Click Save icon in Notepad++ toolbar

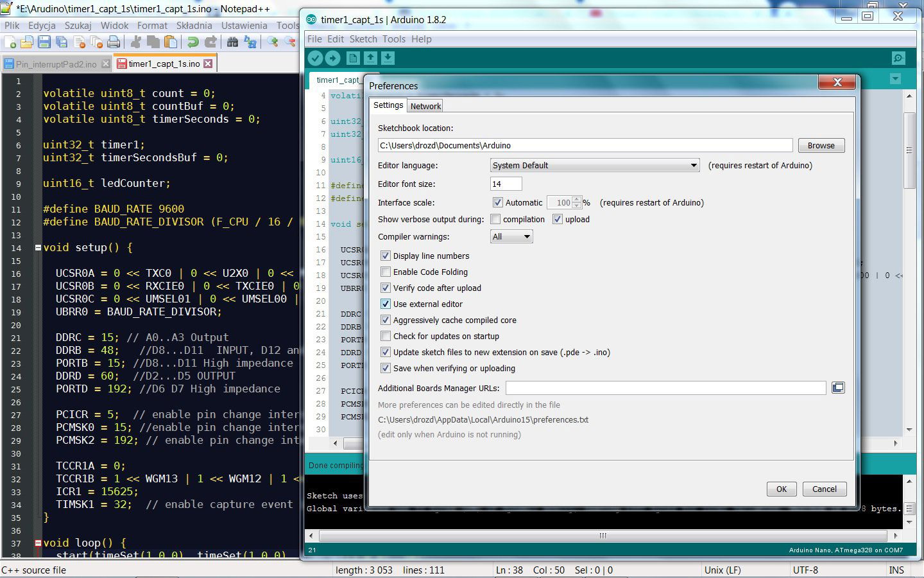click(x=44, y=42)
